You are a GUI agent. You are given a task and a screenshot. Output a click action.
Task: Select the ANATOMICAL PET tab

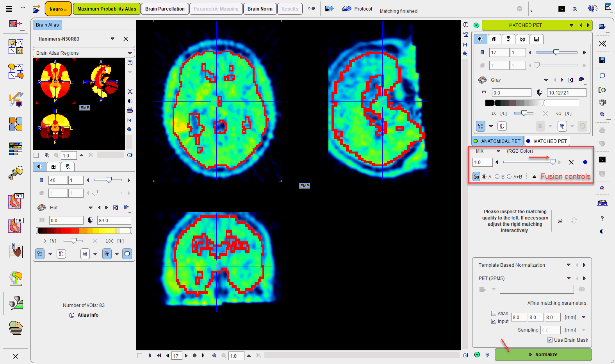tap(497, 141)
